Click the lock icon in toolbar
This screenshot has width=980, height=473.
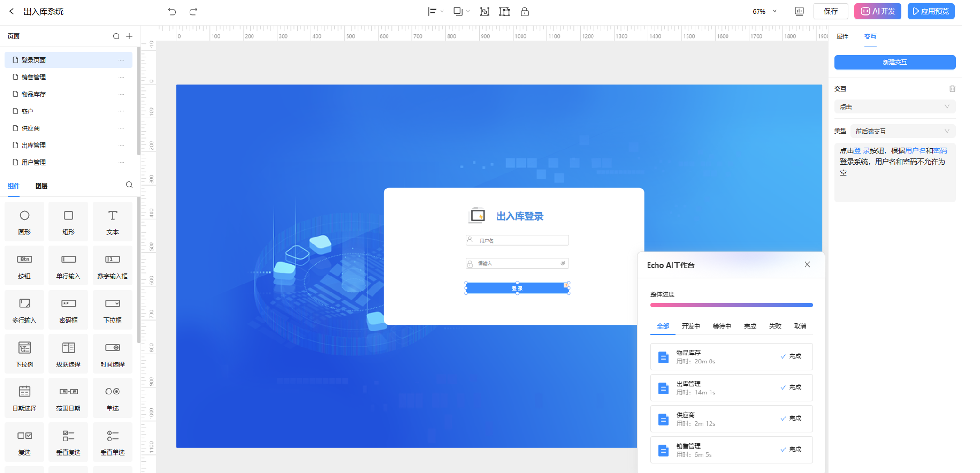point(524,11)
